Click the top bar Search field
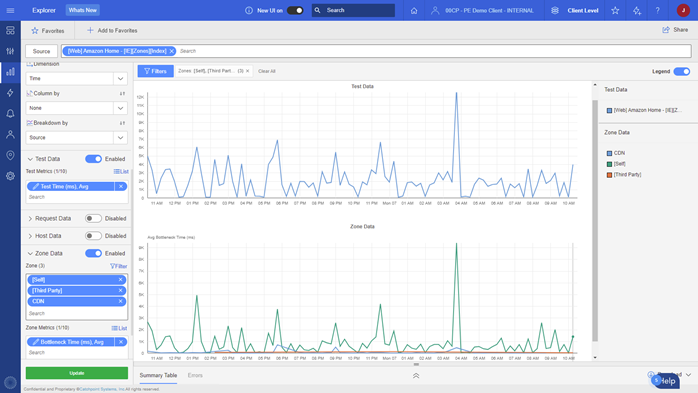 [x=353, y=10]
